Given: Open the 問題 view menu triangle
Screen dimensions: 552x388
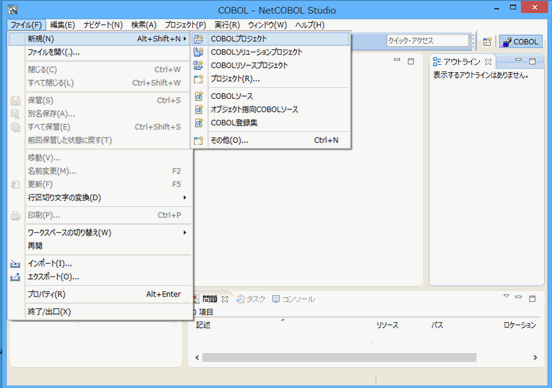Looking at the screenshot, I should [506, 296].
